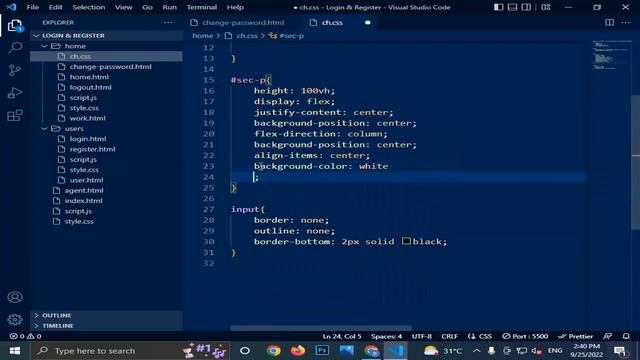Open the Run menu
Screen dimensions: 640x360
point(169,7)
